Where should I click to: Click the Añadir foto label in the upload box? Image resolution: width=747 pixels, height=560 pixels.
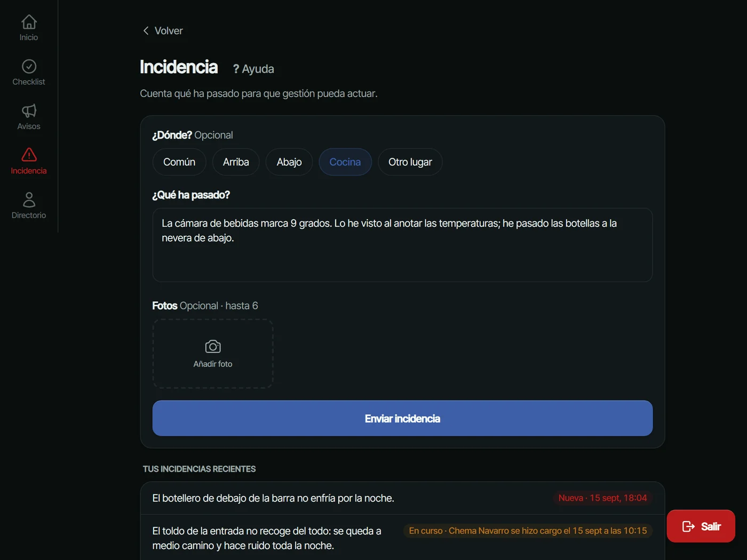(213, 364)
